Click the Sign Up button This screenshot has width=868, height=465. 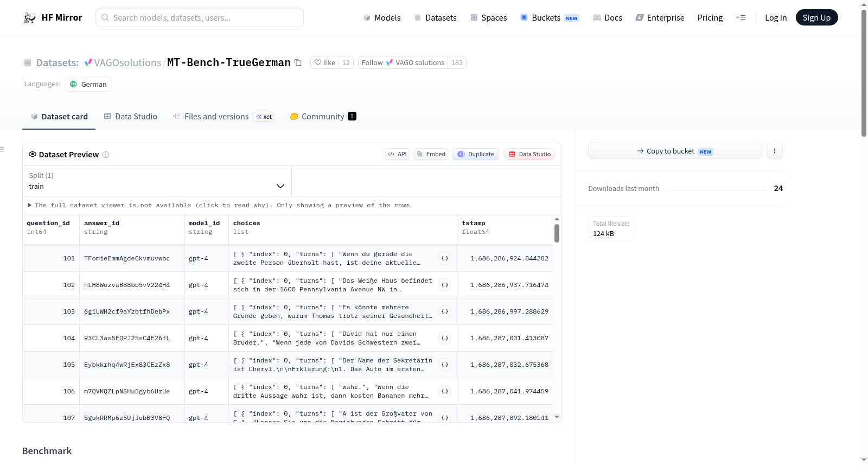point(816,17)
